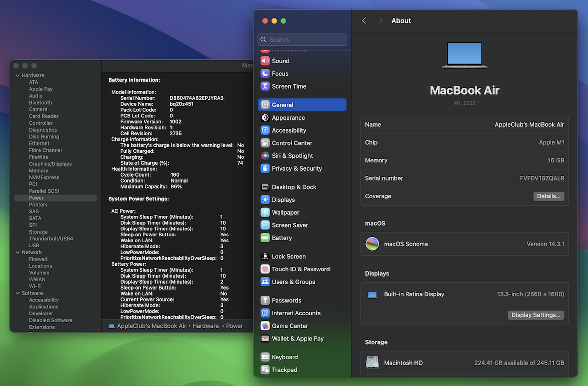This screenshot has width=588, height=386.
Task: Click the computer Name field value
Action: pos(529,124)
